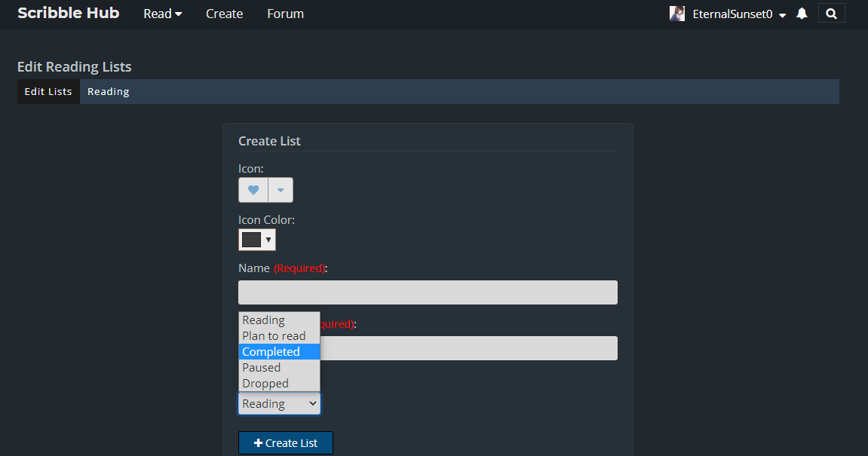
Task: Click the user avatar picture
Action: tap(676, 14)
